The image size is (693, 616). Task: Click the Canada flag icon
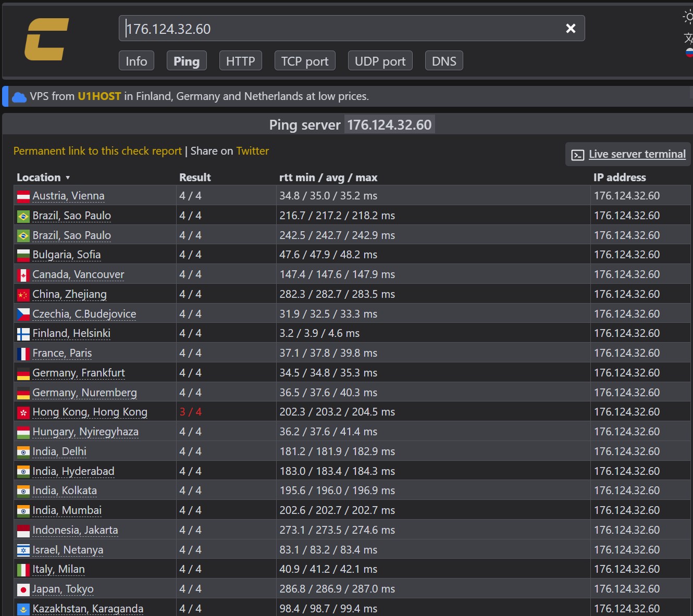pos(23,275)
